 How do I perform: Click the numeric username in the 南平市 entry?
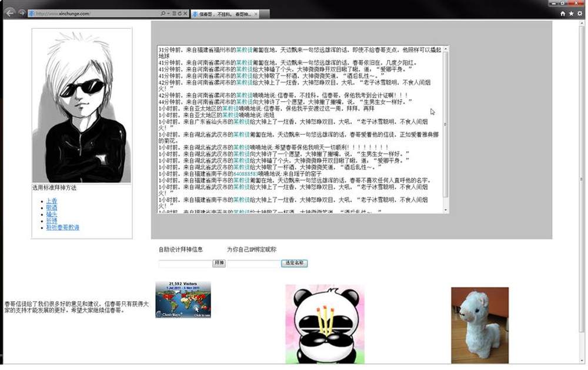click(x=246, y=174)
